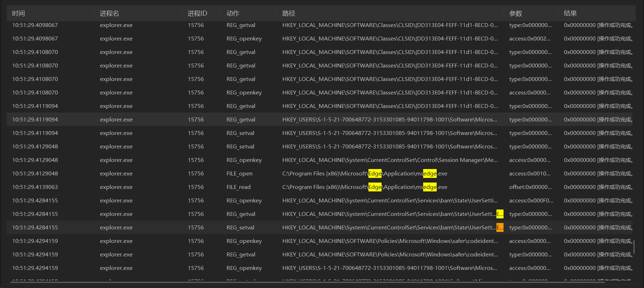The image size is (644, 288).
Task: Click Policies safer path in REG_getval row
Action: coord(390,255)
